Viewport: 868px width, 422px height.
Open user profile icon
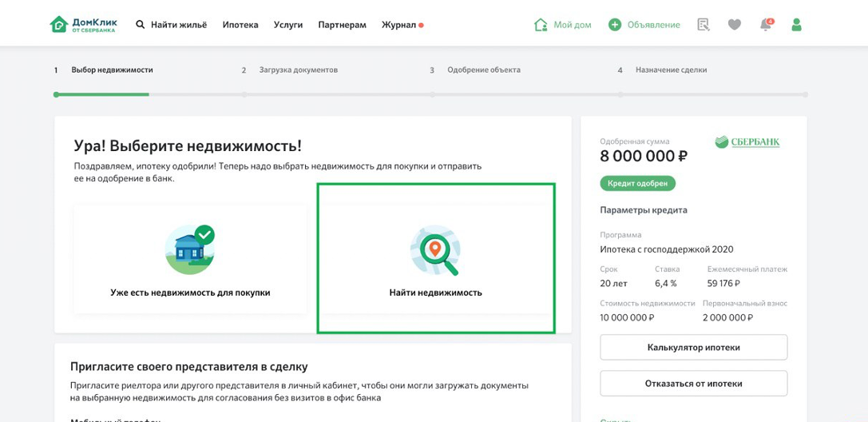tap(797, 25)
